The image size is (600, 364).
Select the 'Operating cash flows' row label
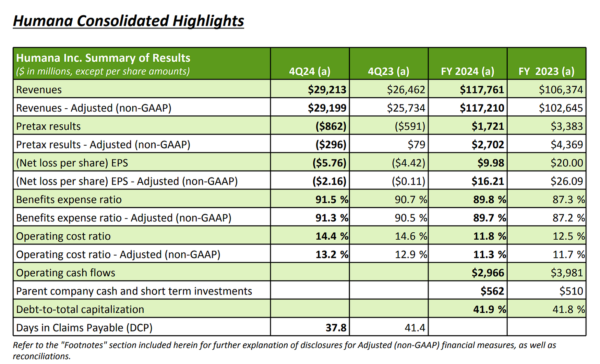click(x=66, y=273)
